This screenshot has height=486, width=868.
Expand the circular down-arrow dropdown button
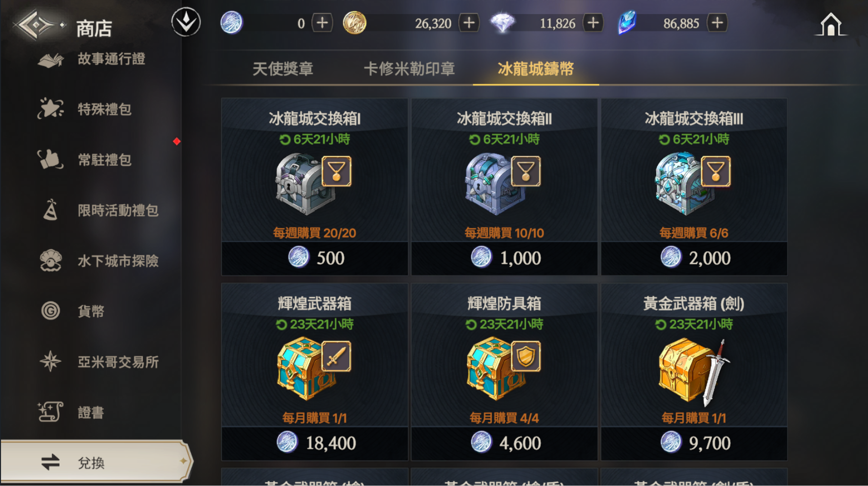coord(186,22)
